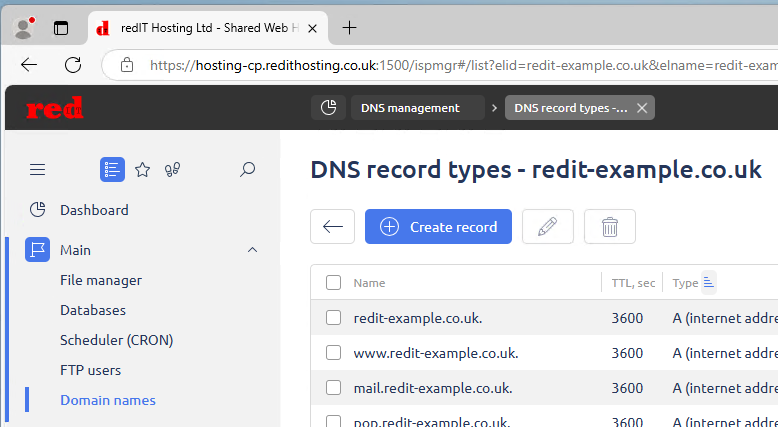Delete record with trash icon

[610, 227]
